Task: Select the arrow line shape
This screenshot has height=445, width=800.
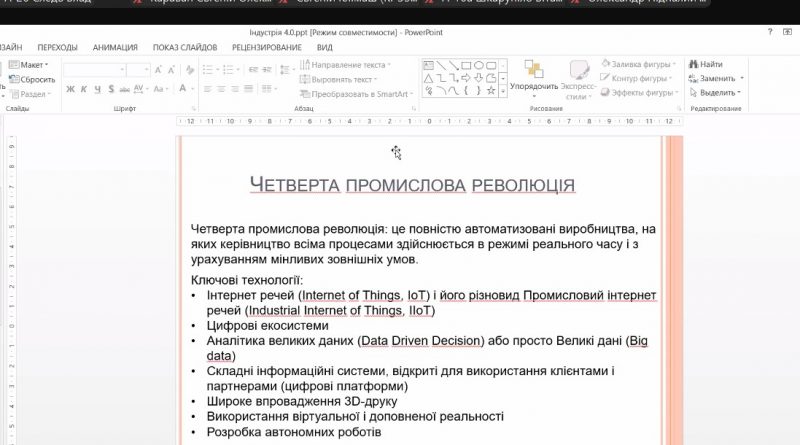Action: coord(454,65)
